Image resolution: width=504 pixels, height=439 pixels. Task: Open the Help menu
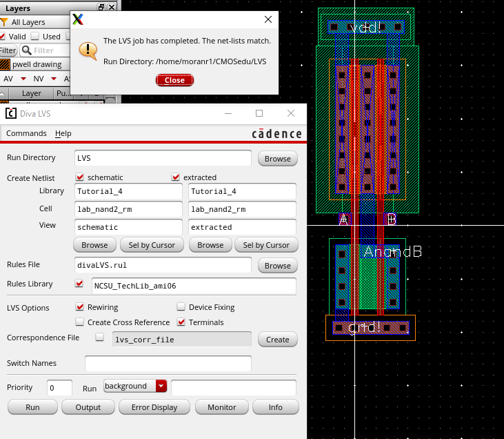tap(63, 133)
